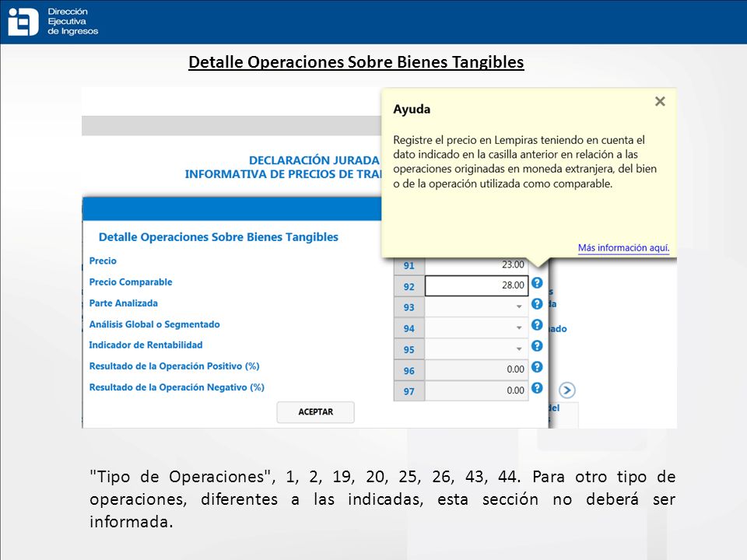The width and height of the screenshot is (747, 560).
Task: Click help icon for field 97
Action: pyautogui.click(x=537, y=388)
